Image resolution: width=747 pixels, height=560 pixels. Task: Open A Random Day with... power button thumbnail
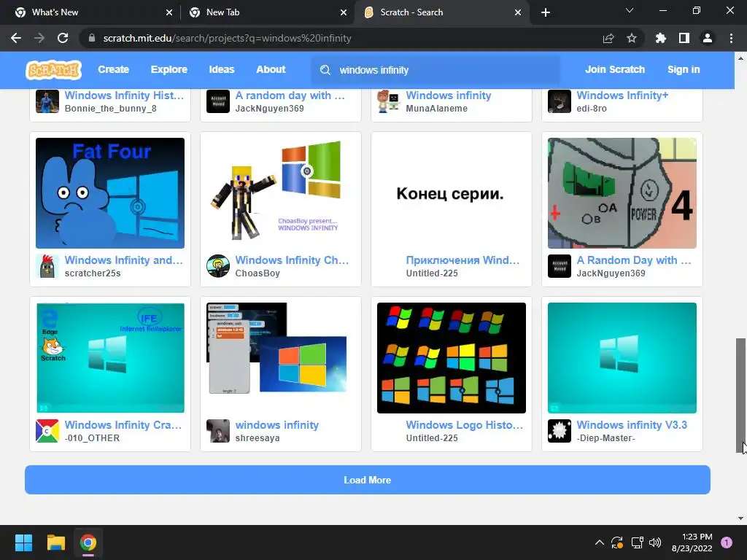622,192
